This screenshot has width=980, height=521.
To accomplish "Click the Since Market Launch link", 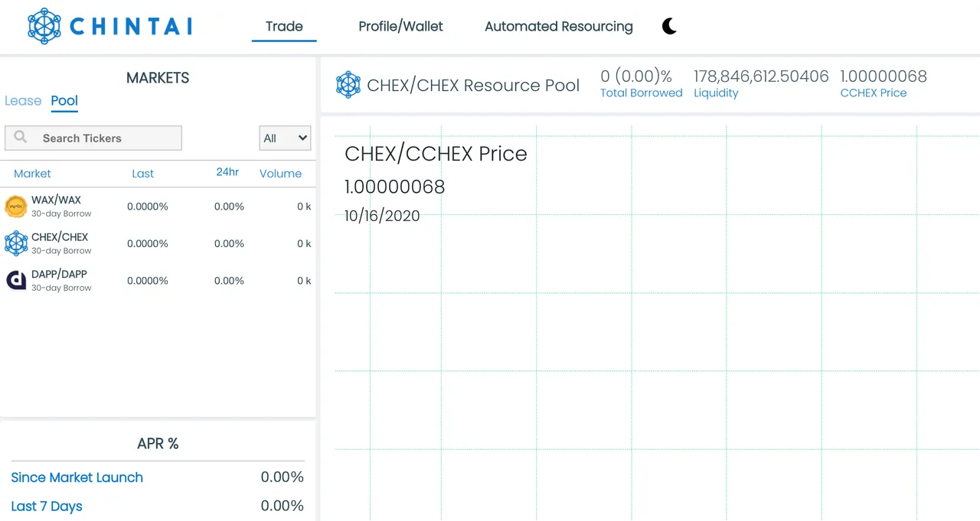I will pyautogui.click(x=77, y=477).
